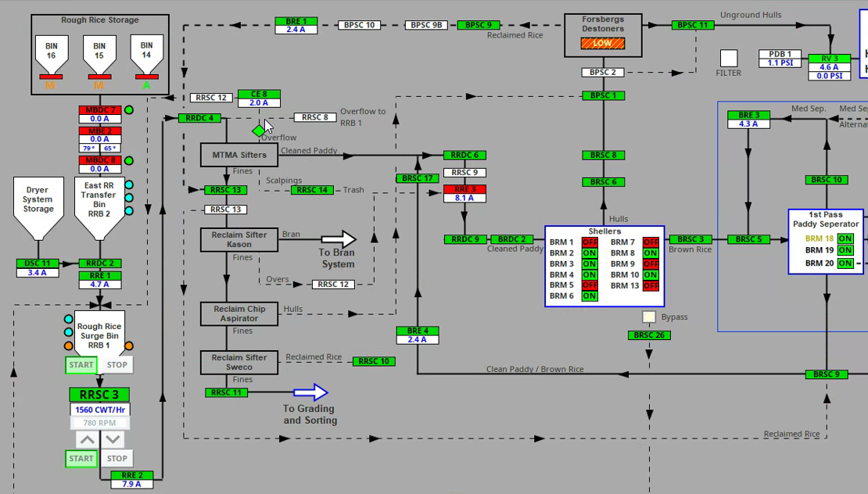The width and height of the screenshot is (868, 494).
Task: Toggle the BRM 18 ON status
Action: pyautogui.click(x=845, y=238)
